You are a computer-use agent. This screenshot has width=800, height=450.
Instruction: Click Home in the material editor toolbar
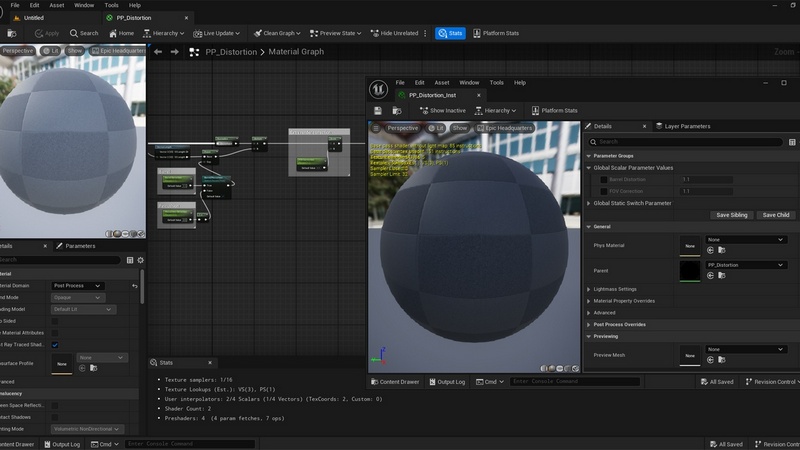click(x=121, y=33)
